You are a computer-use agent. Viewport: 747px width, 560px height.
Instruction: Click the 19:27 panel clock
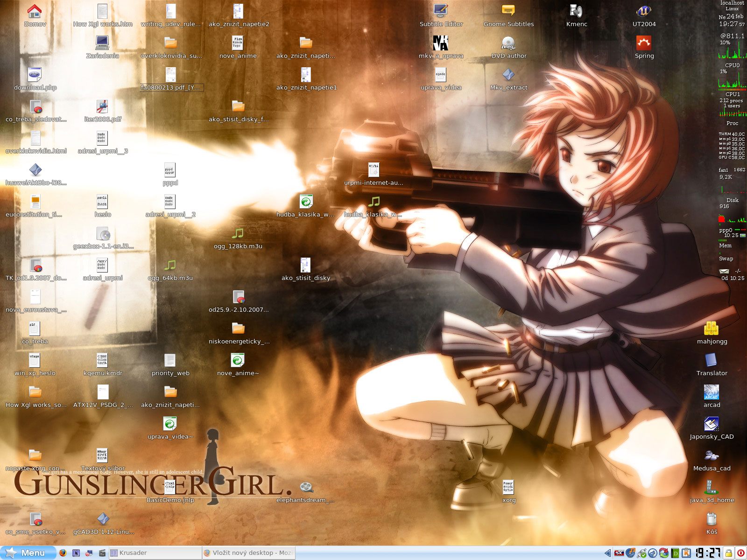[x=708, y=553]
